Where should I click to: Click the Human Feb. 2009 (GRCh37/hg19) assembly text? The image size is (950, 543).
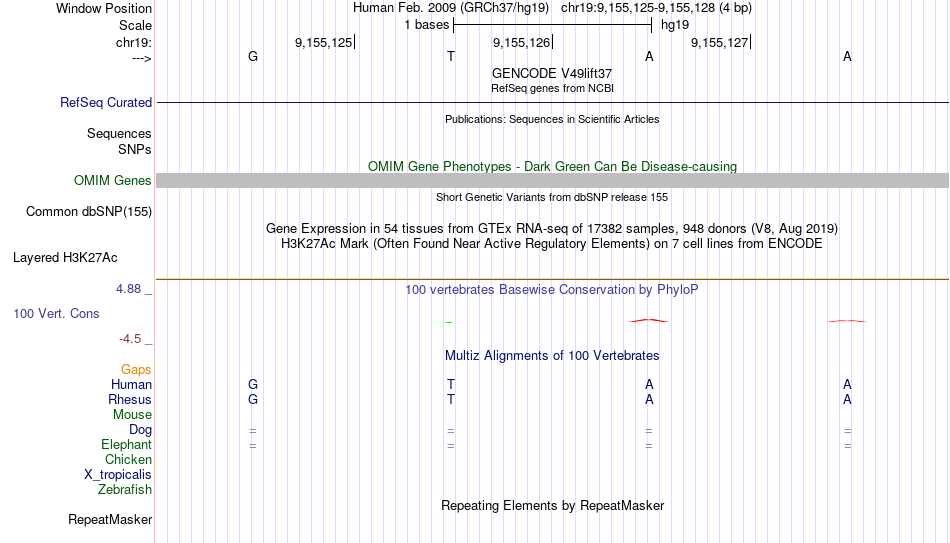pos(451,8)
